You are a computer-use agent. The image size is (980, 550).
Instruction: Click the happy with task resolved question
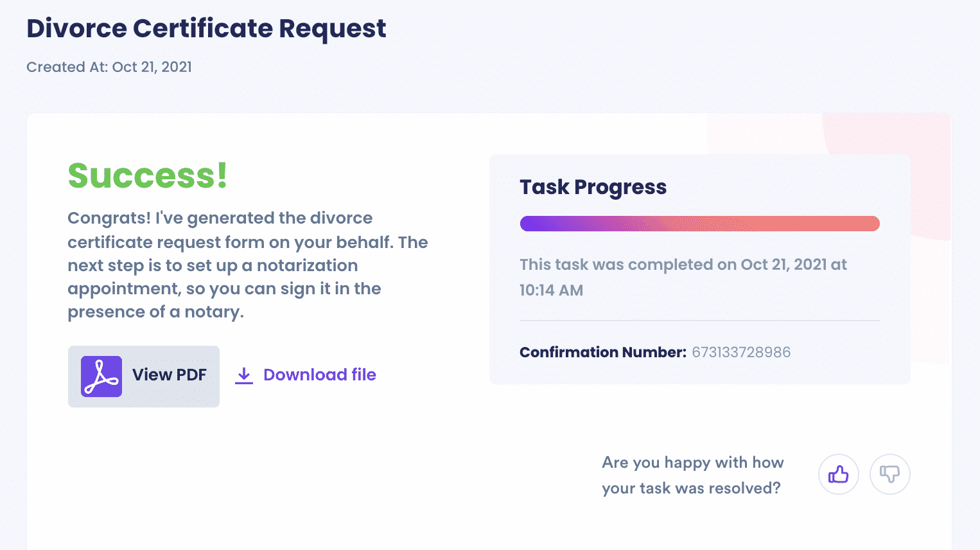(693, 475)
